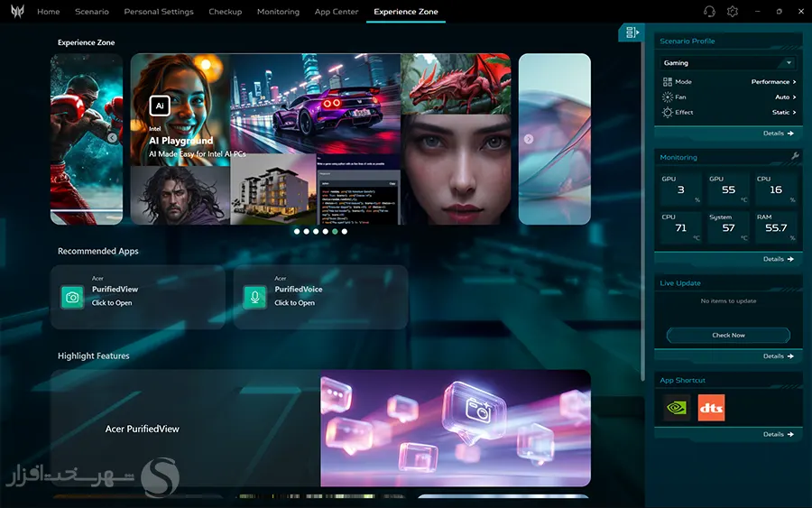Viewport: 812px width, 508px height.
Task: Click the Acer PurifiedView highlight image
Action: tap(456, 429)
